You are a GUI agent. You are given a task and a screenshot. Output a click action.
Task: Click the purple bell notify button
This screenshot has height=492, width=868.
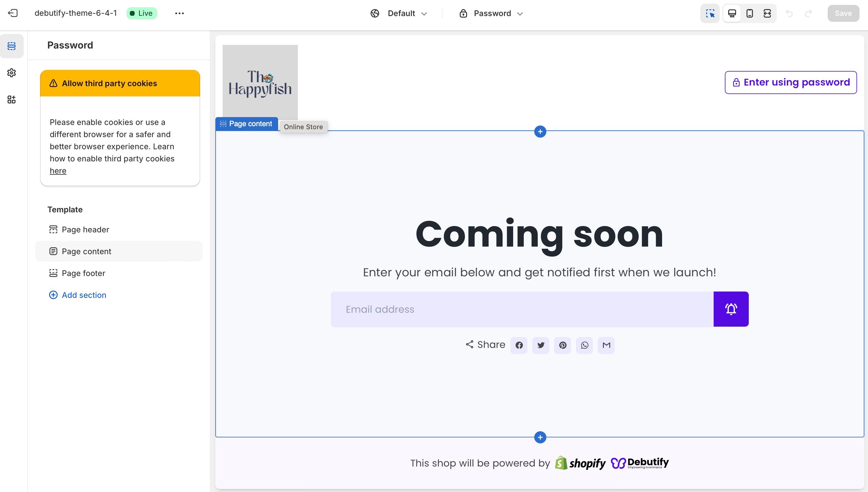coord(731,309)
